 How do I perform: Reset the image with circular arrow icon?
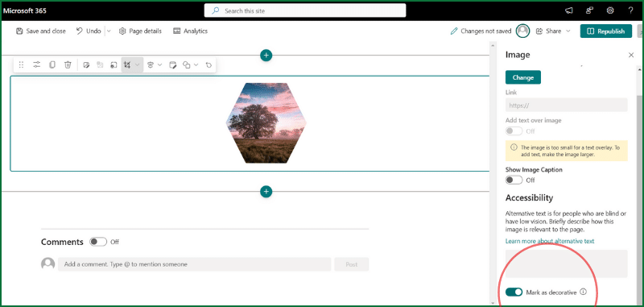click(x=208, y=65)
